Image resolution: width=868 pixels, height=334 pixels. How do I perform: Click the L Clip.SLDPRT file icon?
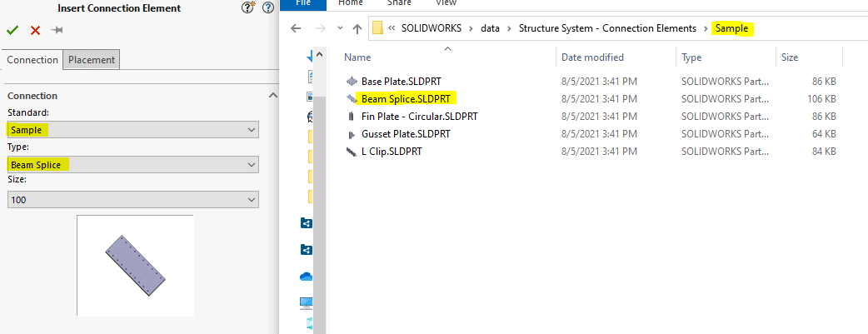351,152
